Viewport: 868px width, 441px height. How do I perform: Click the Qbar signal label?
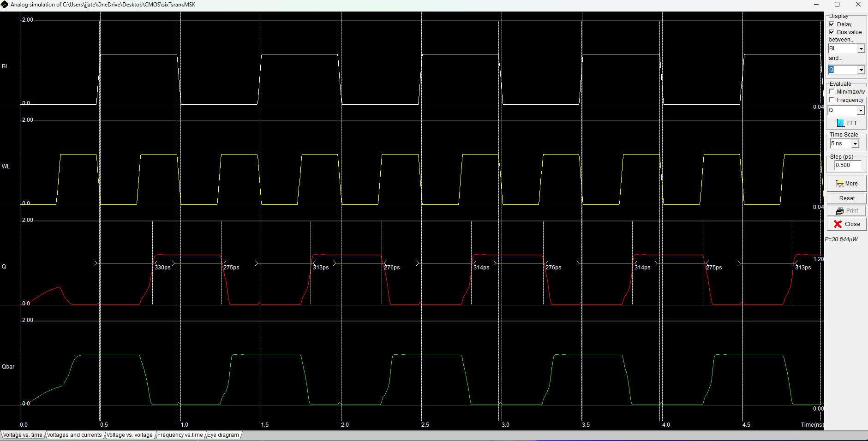[x=8, y=367]
